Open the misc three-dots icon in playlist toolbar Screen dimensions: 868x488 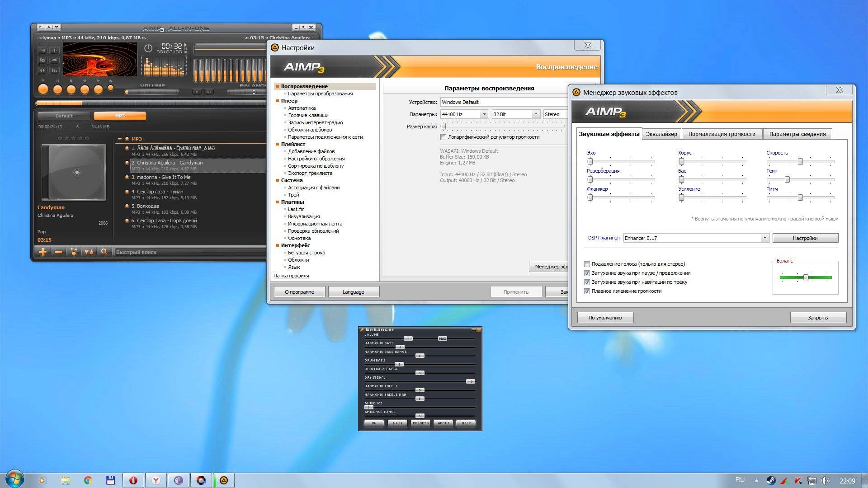pos(74,252)
